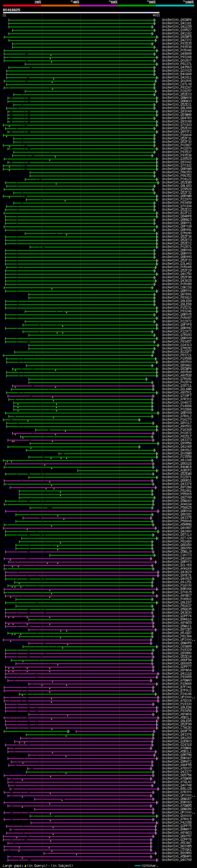The image size is (197, 868).
Task: Click the red under-20% identity legend segment
Action: [22, 6]
